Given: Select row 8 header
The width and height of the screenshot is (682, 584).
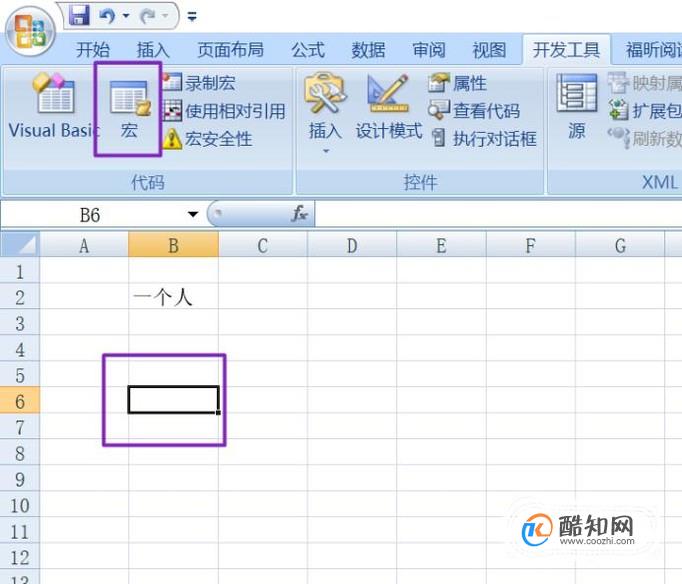Looking at the screenshot, I should tap(20, 453).
